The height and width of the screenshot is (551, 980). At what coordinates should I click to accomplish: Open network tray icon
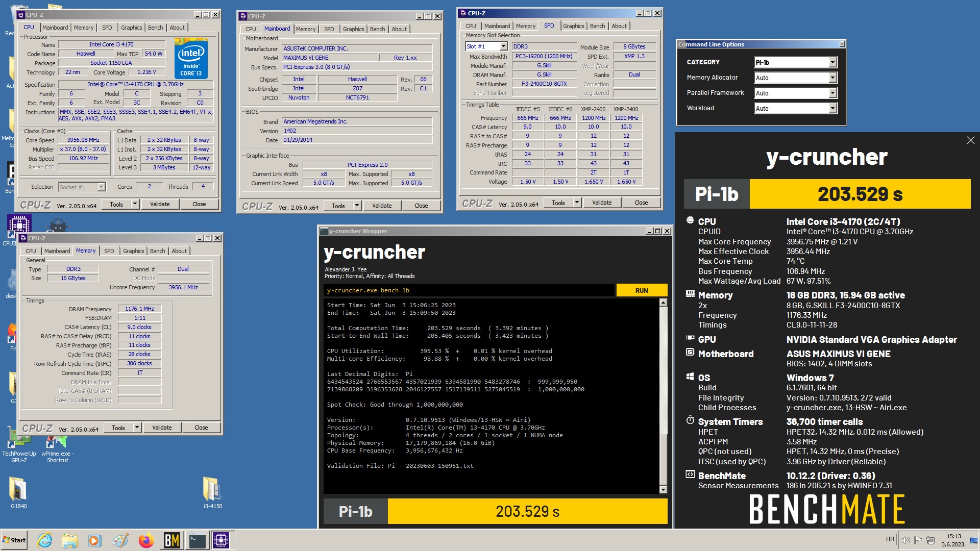coord(930,540)
